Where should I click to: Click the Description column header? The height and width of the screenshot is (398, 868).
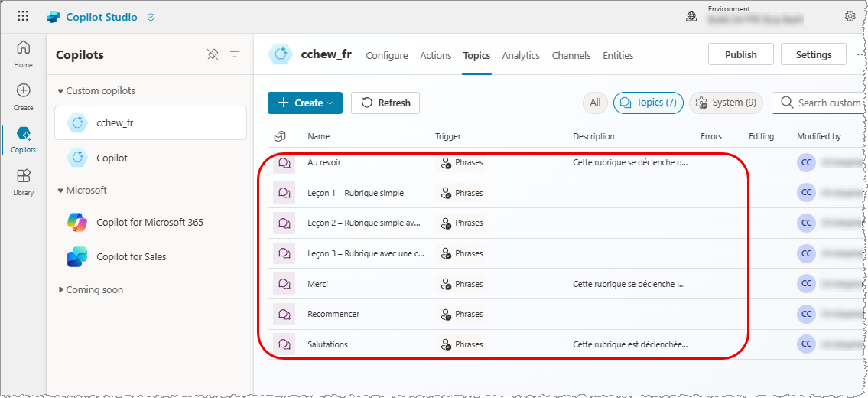click(x=593, y=136)
